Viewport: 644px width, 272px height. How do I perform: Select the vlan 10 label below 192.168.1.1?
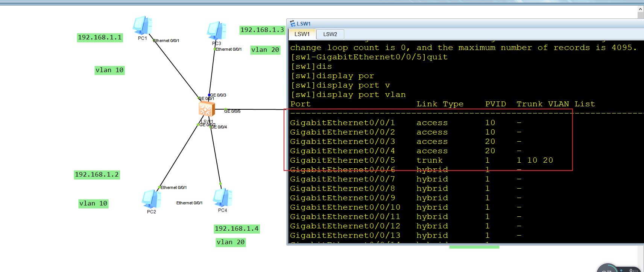109,70
